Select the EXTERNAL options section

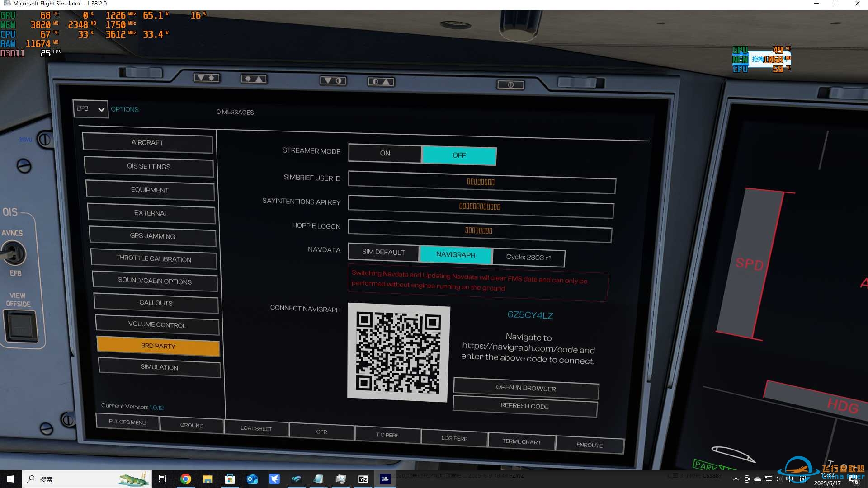[x=151, y=213]
